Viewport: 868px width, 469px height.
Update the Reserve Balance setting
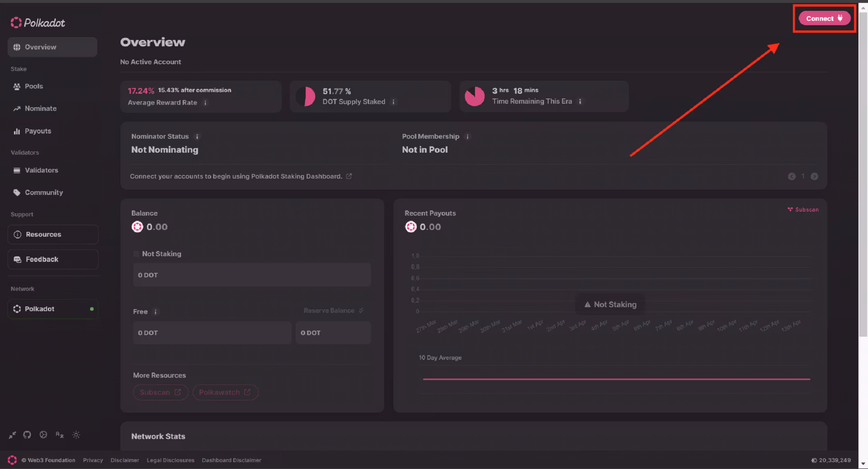point(333,311)
